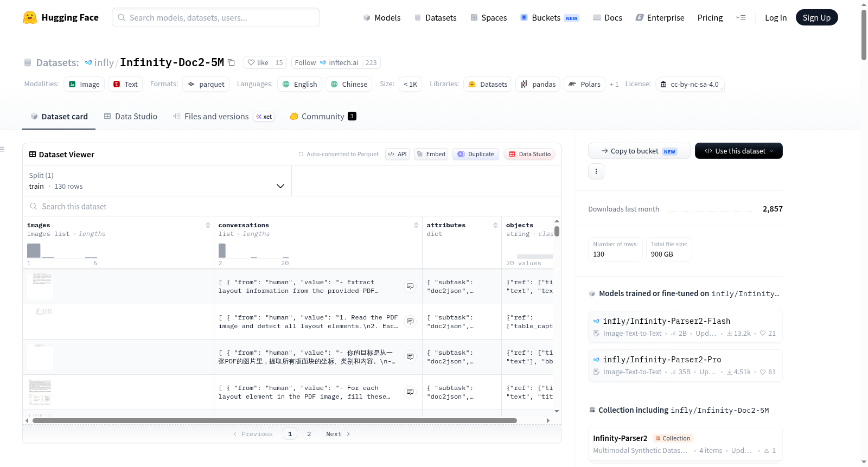Open the three-dot more options button
Screen dimensions: 868x467
point(596,171)
